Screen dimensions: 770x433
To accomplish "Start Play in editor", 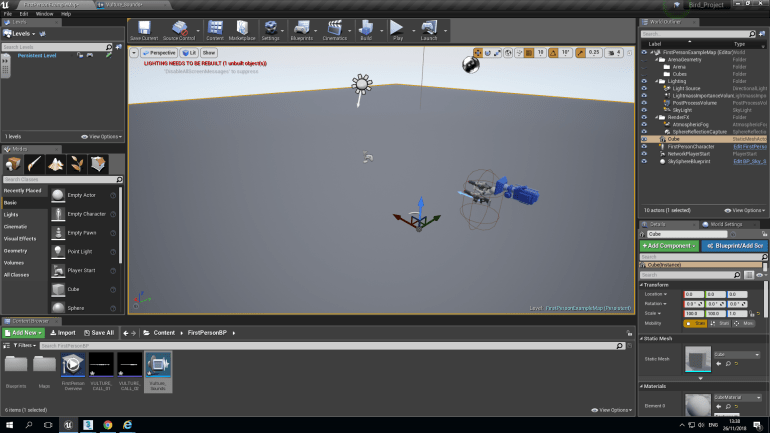I will [397, 30].
